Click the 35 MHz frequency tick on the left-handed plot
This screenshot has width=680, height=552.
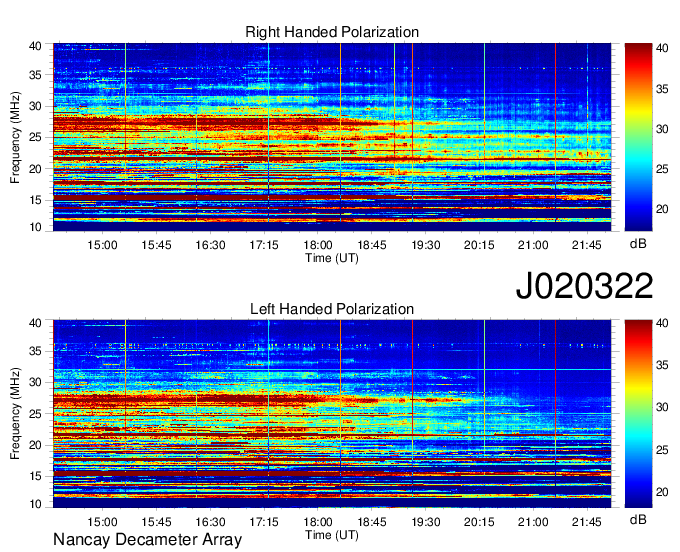tap(35, 351)
